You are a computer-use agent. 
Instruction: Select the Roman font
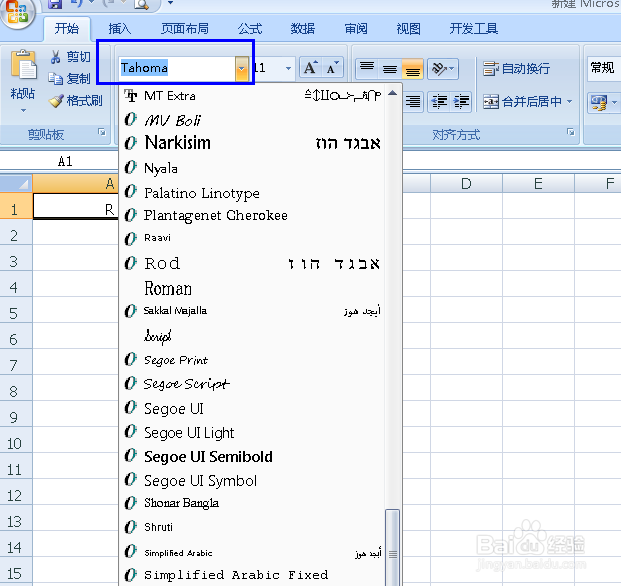pos(252,288)
